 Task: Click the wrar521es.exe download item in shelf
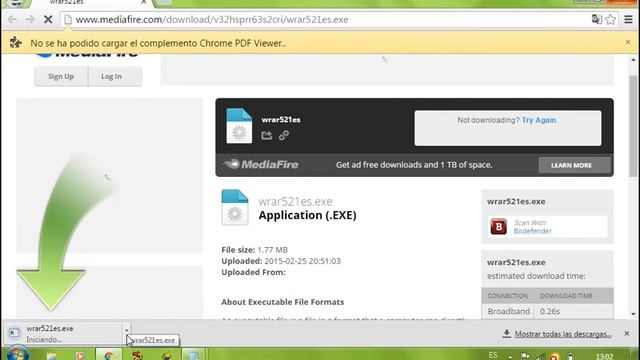(64, 333)
